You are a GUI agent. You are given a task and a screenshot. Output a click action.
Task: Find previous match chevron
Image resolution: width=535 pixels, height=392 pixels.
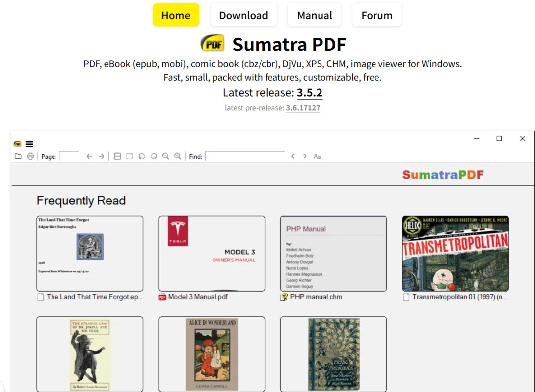coord(293,156)
